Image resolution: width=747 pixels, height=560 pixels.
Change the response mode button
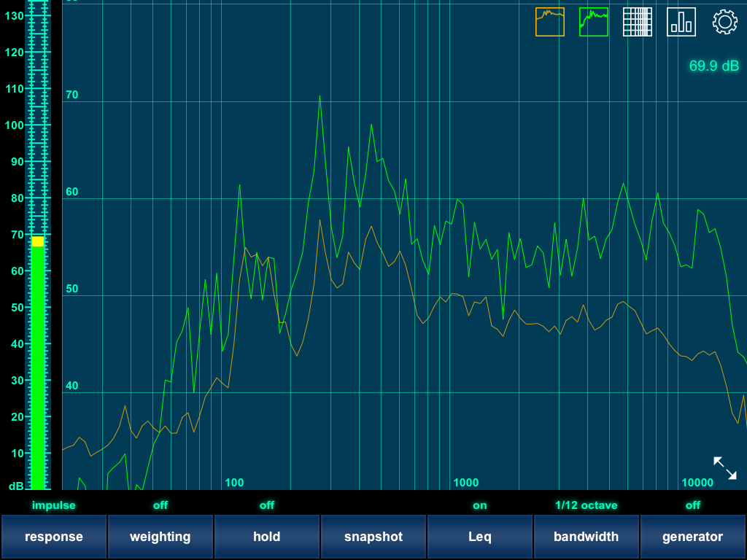click(x=53, y=537)
